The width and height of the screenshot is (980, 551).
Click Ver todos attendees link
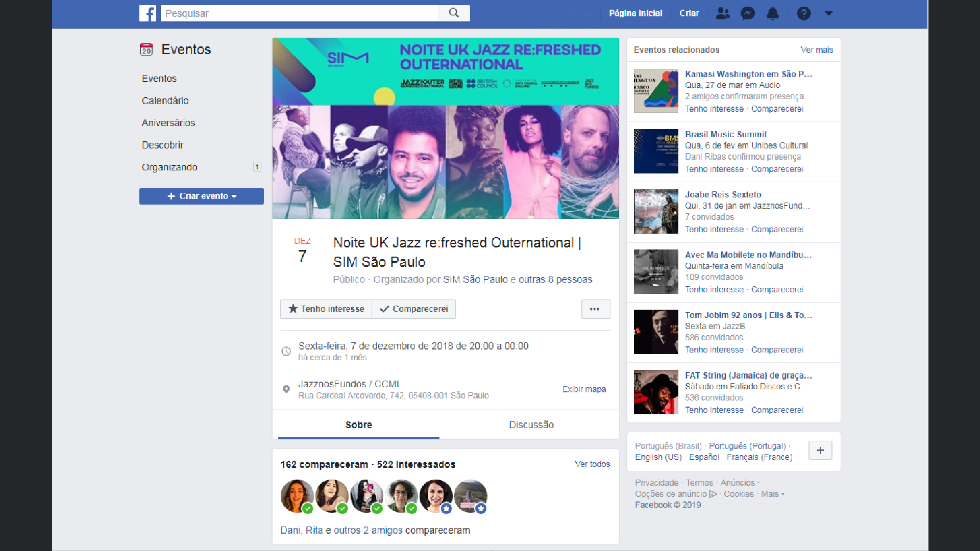[592, 464]
